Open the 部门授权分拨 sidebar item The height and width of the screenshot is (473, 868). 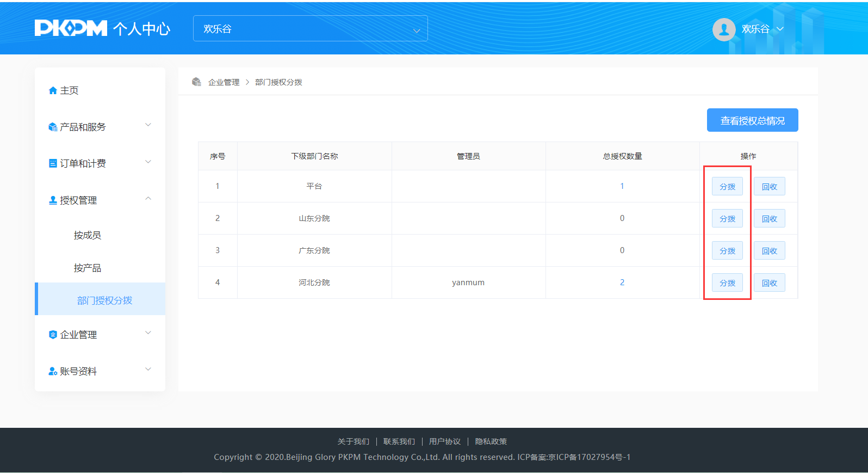[x=104, y=300]
